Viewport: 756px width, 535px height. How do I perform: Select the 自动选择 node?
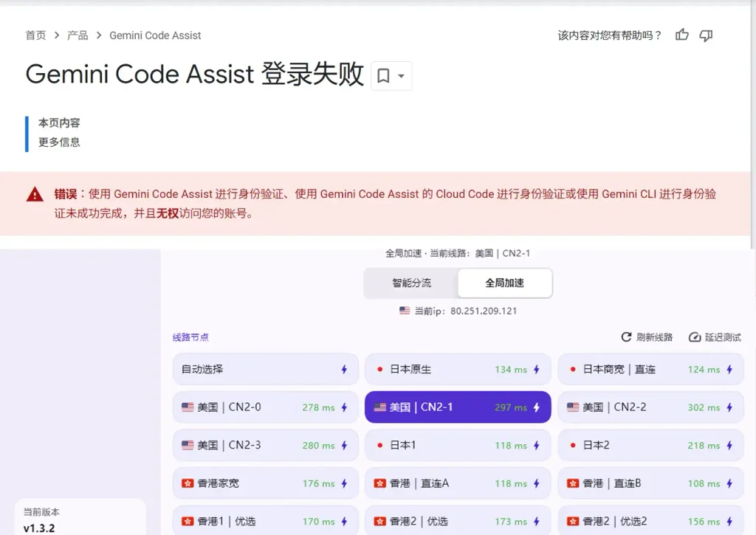point(265,369)
